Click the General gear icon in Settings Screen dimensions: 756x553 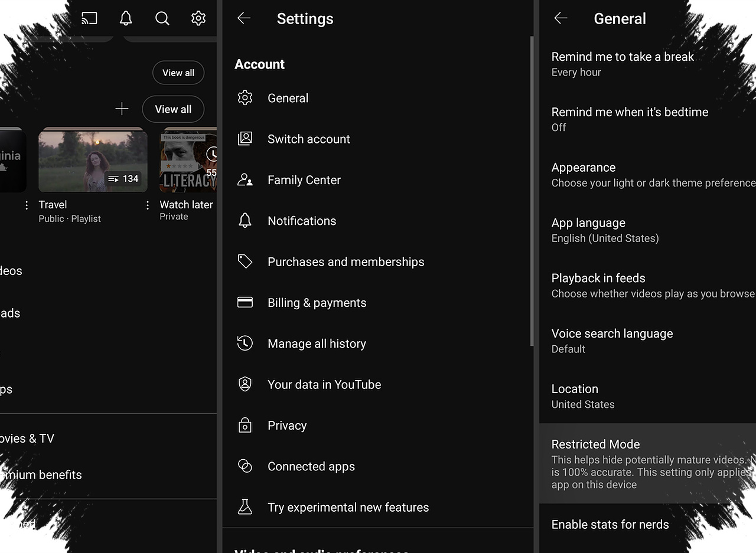pos(245,98)
